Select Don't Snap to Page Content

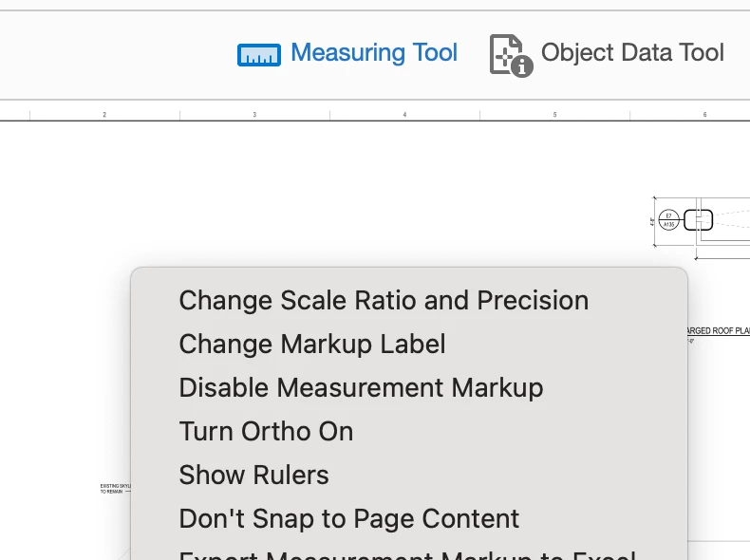[x=348, y=519]
